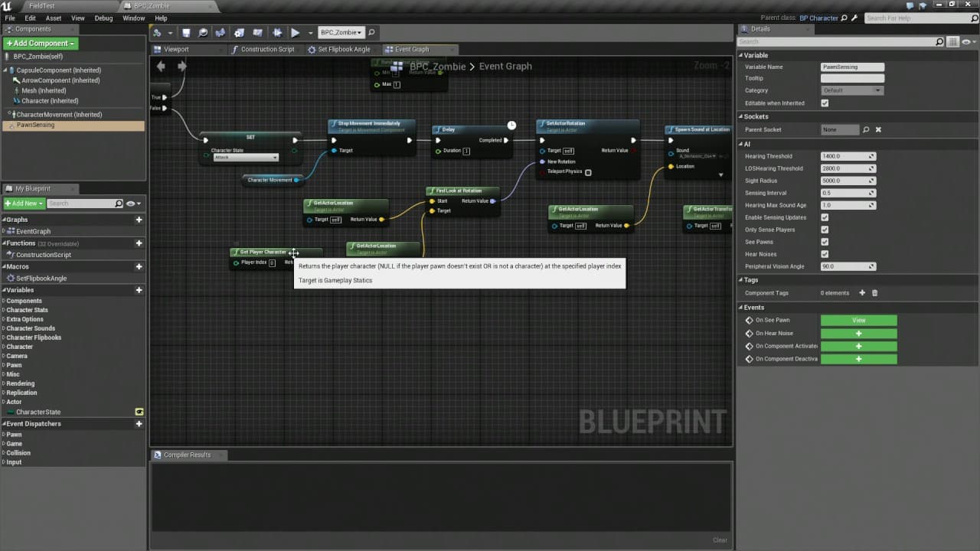980x551 pixels.
Task: Click the Hearing Threshold value field
Action: [848, 156]
